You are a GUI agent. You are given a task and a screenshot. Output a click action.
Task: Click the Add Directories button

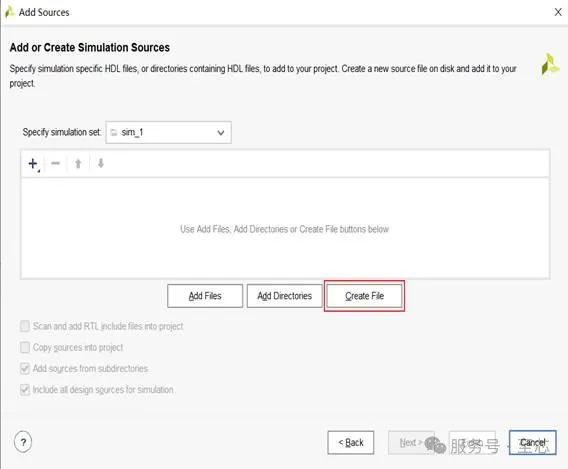(285, 296)
